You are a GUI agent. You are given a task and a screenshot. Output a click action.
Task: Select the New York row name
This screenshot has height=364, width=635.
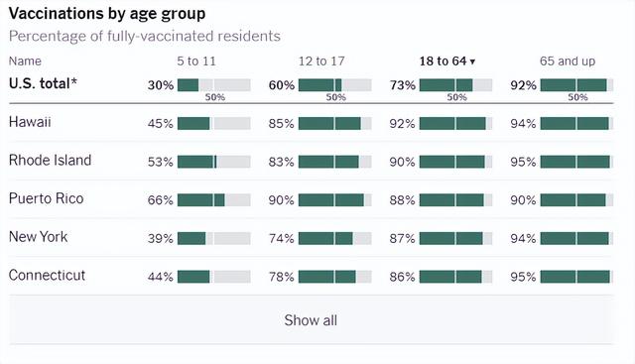[x=38, y=237]
